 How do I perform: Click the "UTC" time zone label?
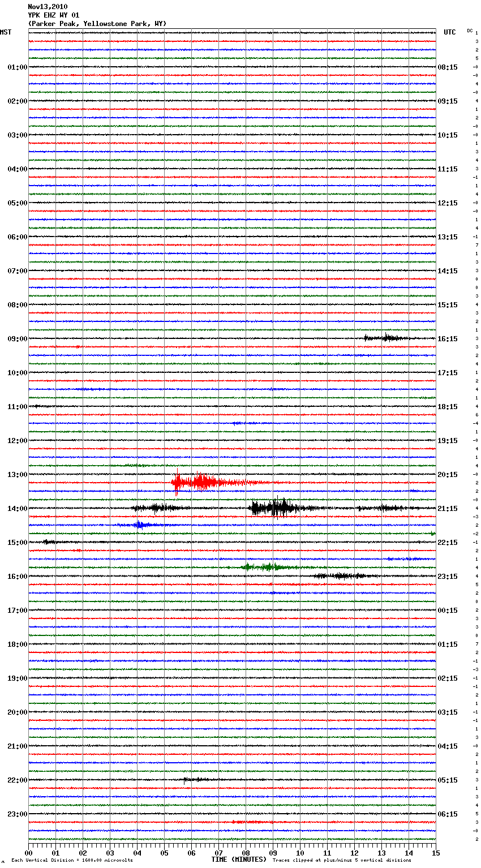450,32
